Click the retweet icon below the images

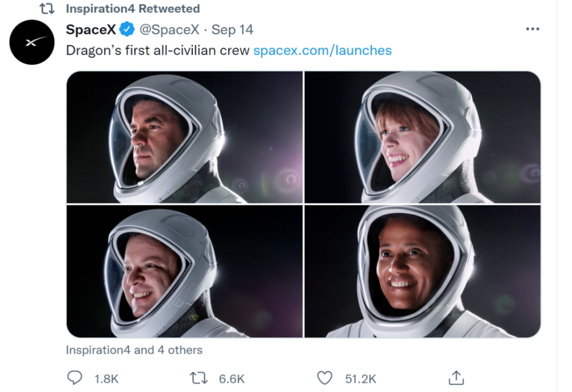pyautogui.click(x=198, y=377)
